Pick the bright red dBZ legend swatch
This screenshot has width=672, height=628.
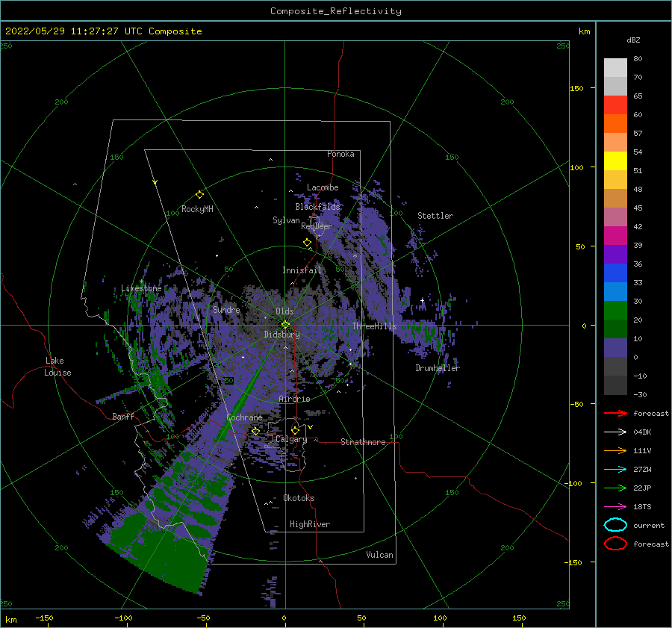(x=615, y=105)
